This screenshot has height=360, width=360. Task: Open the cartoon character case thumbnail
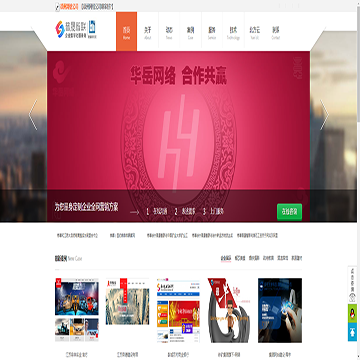click(x=229, y=310)
